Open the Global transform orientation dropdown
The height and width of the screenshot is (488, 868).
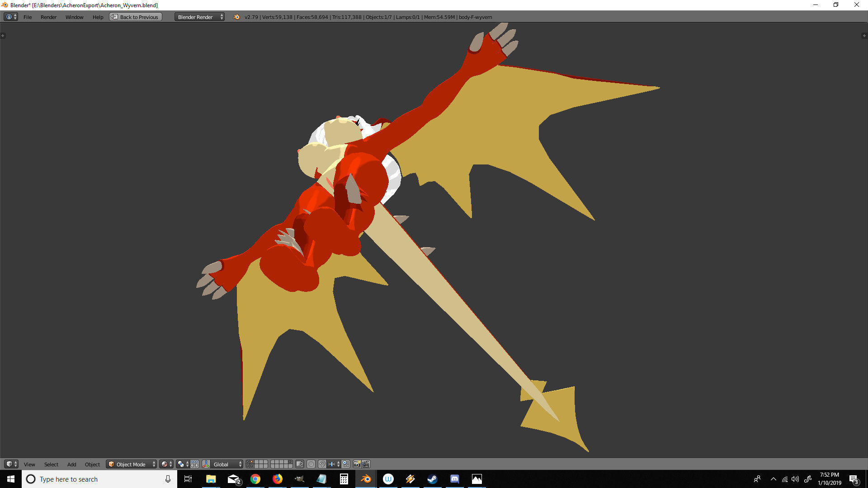point(227,464)
